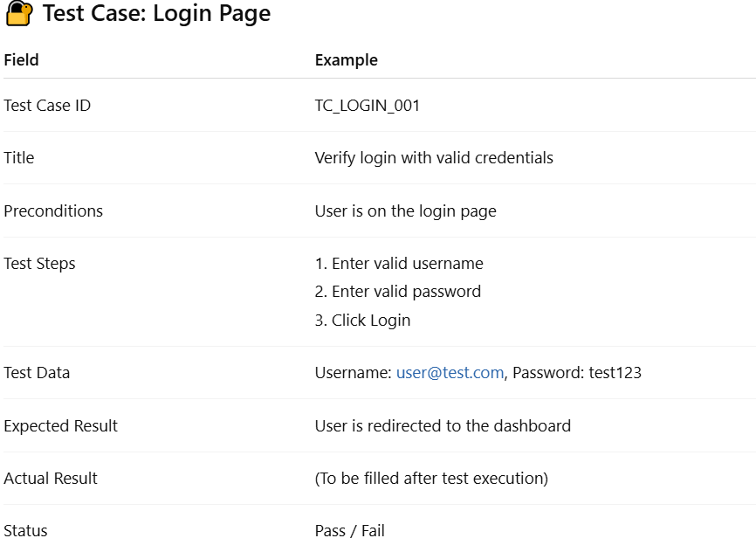Click the 'Pass / Fail' status value
Viewport: 756px width, 552px height.
coord(349,531)
